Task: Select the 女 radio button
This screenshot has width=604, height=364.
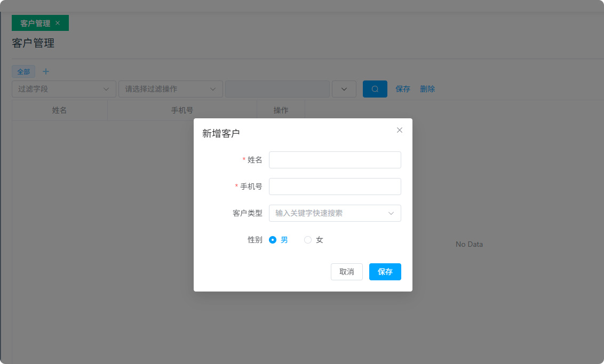Action: [308, 240]
